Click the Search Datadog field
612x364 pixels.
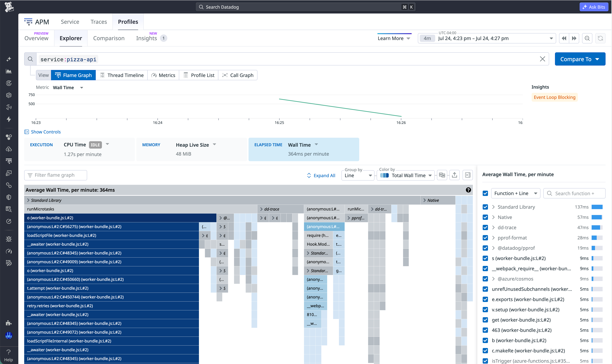pos(305,7)
